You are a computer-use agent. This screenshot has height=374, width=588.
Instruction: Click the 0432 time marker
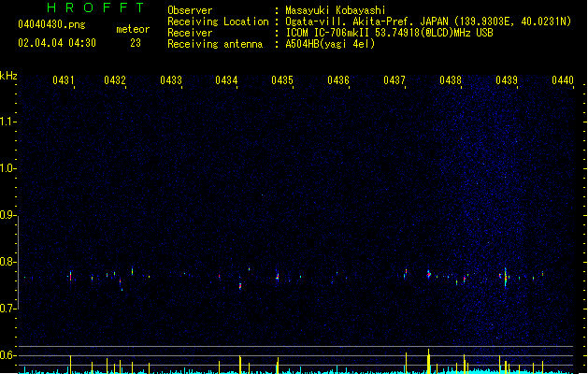pyautogui.click(x=115, y=80)
